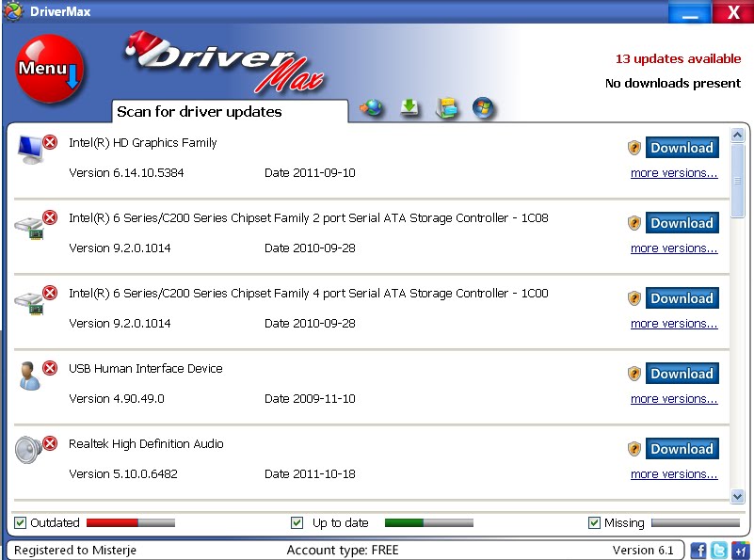
Task: Click Date 2011-09-10 text
Action: point(310,173)
